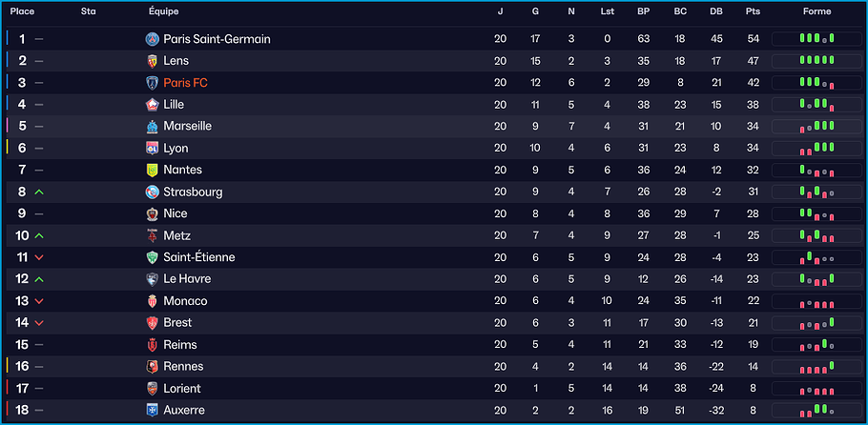Click Lorient's recent form indicator
Screen dimensions: 868x425
click(816, 389)
